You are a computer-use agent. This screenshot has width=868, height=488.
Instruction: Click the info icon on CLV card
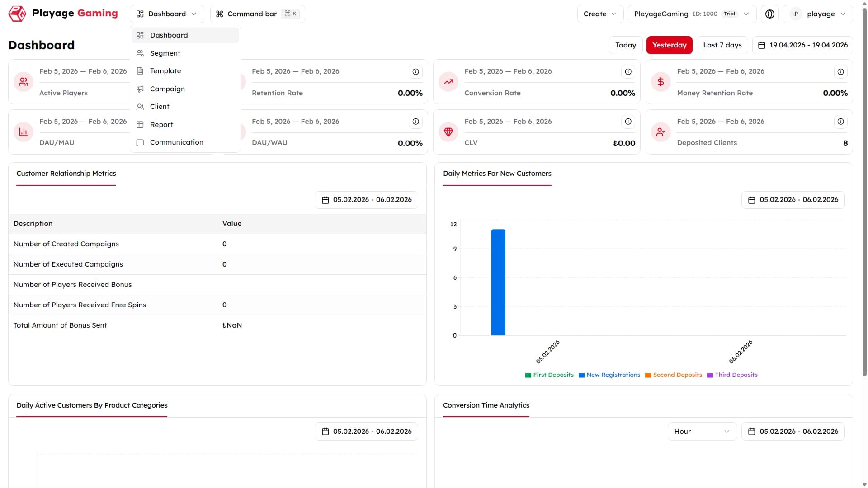point(628,122)
